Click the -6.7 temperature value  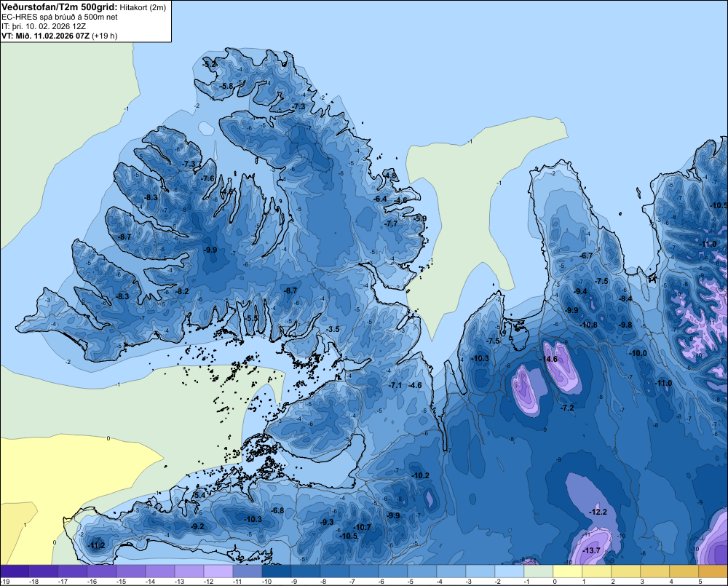(x=586, y=256)
